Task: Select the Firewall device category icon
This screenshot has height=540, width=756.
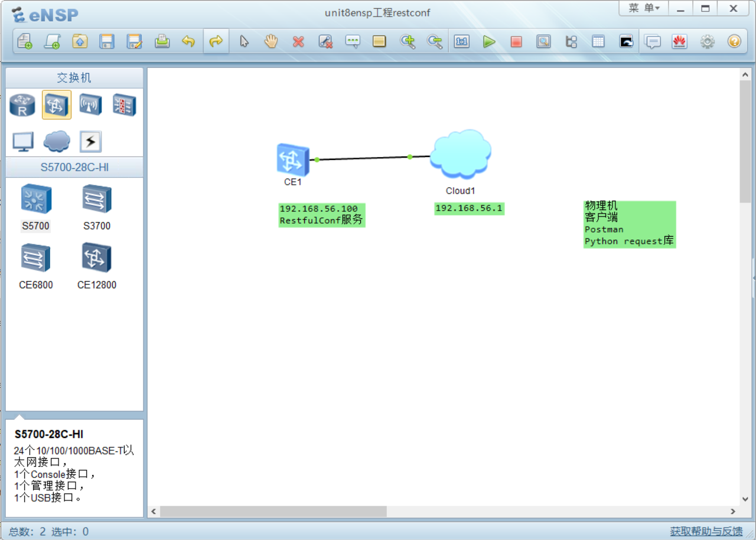Action: click(124, 105)
